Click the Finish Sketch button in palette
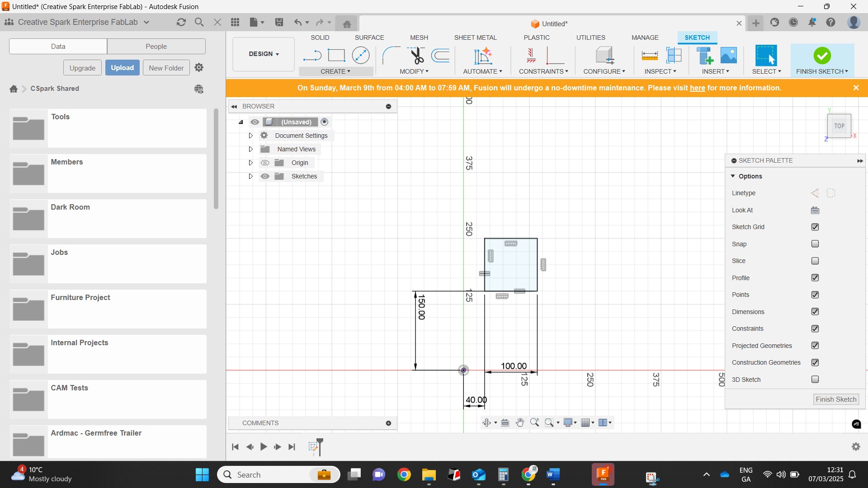This screenshot has height=488, width=868. [836, 399]
